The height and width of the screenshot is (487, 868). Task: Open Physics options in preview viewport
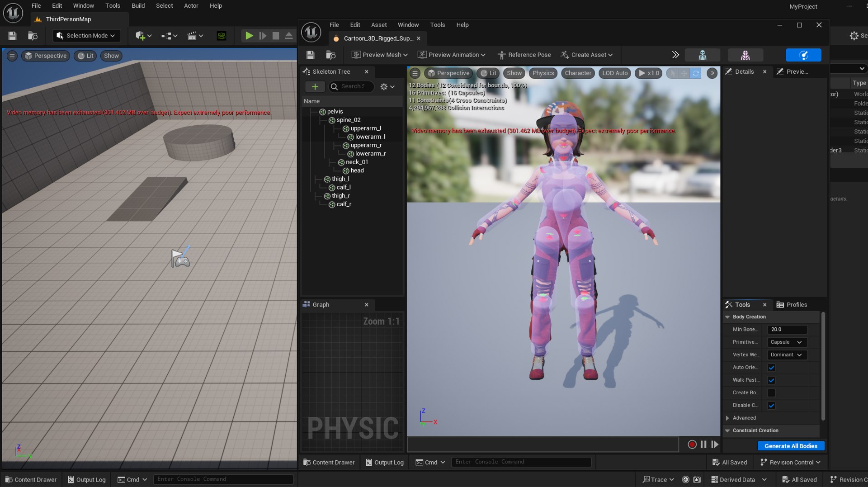tap(543, 73)
